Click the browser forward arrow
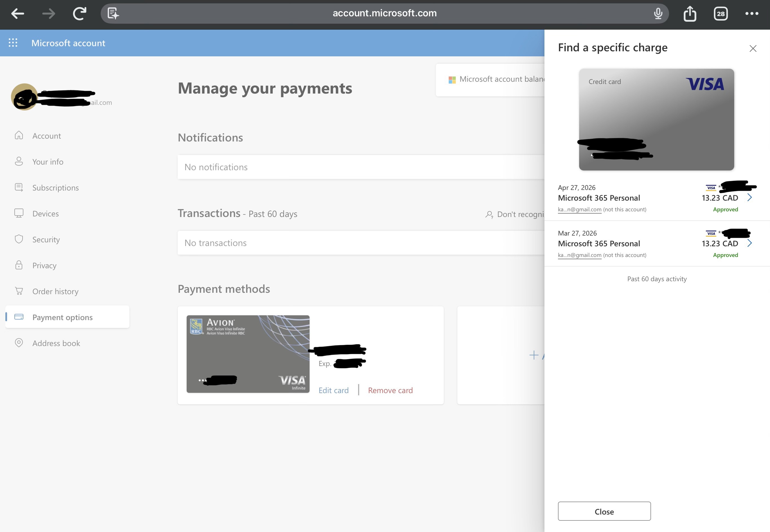Image resolution: width=770 pixels, height=532 pixels. (49, 14)
